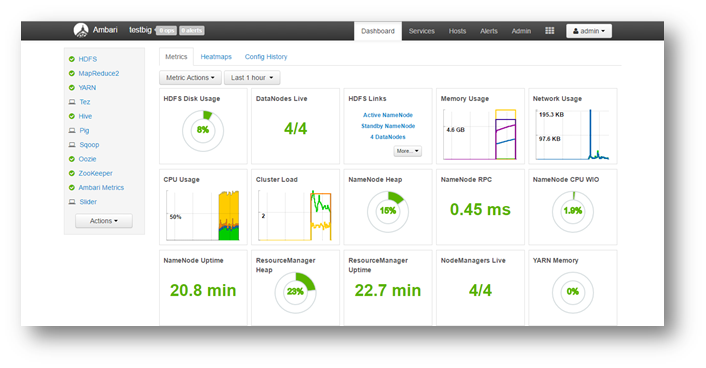Click the NodeManagers Live 4/4 value
This screenshot has width=706, height=368.
point(480,291)
